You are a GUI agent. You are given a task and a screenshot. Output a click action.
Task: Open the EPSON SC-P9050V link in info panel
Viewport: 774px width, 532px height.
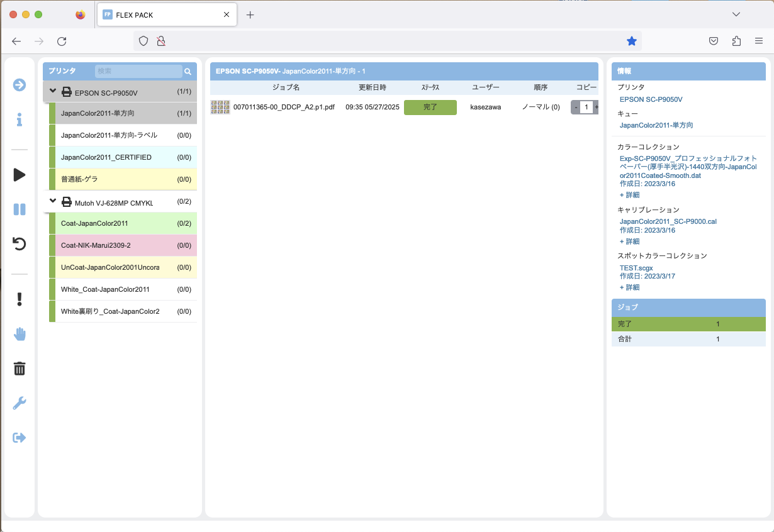click(651, 99)
